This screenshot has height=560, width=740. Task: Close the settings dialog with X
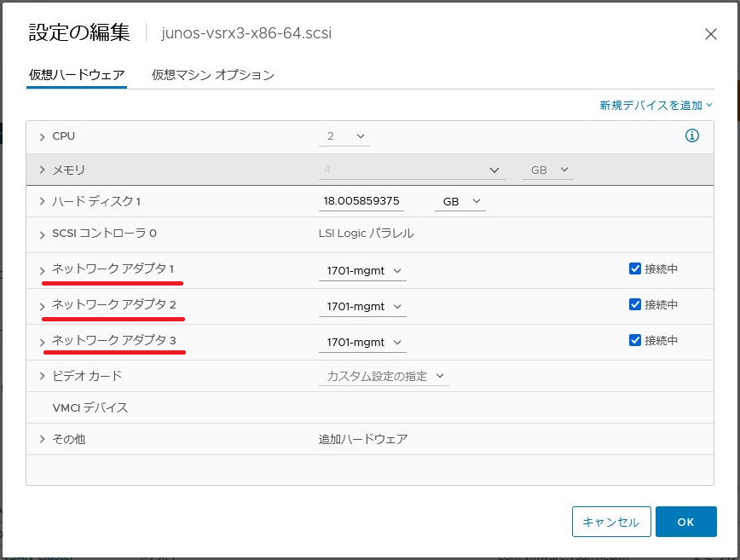tap(710, 34)
